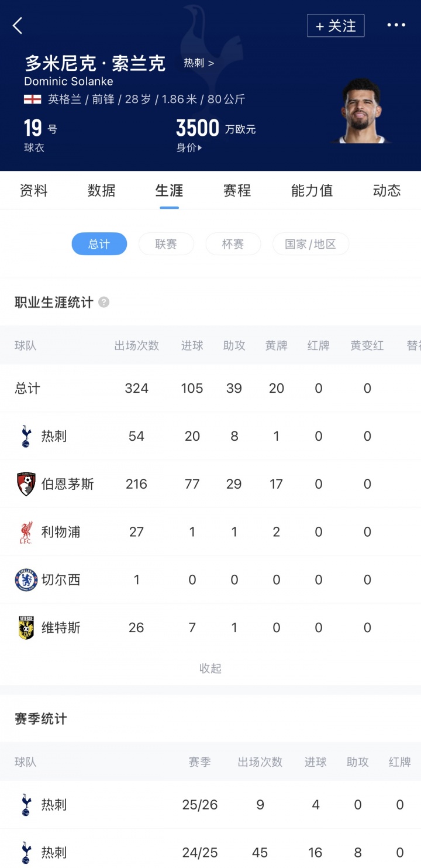The image size is (421, 868).
Task: Tap Dominic Solanke's player photo
Action: [x=361, y=112]
